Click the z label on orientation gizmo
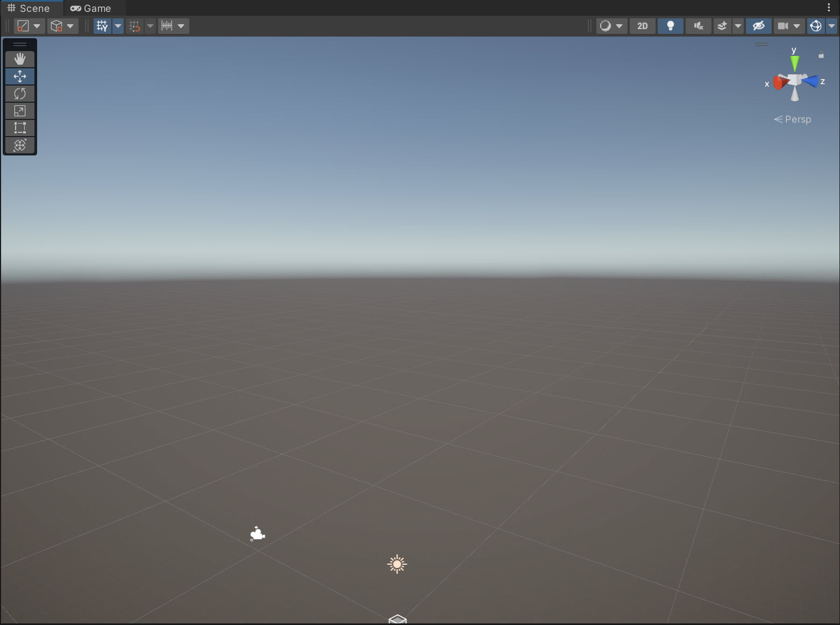Screen dimensions: 840x625 click(822, 82)
